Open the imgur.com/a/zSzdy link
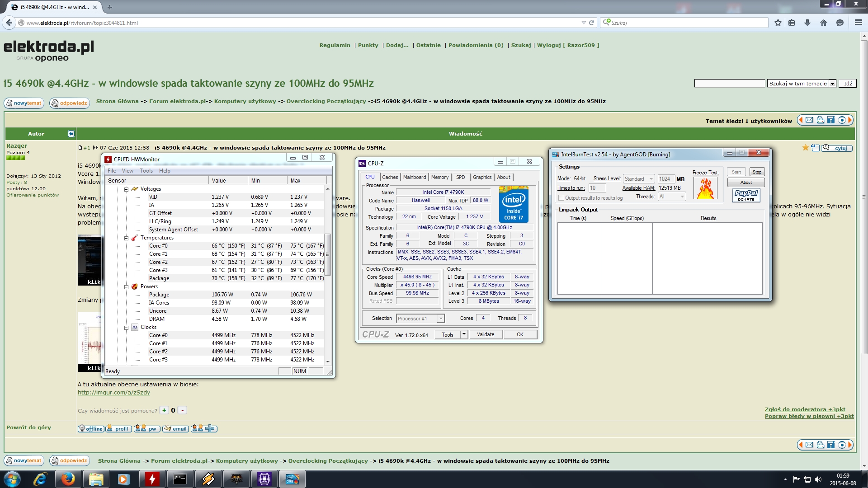868x488 pixels. click(113, 392)
